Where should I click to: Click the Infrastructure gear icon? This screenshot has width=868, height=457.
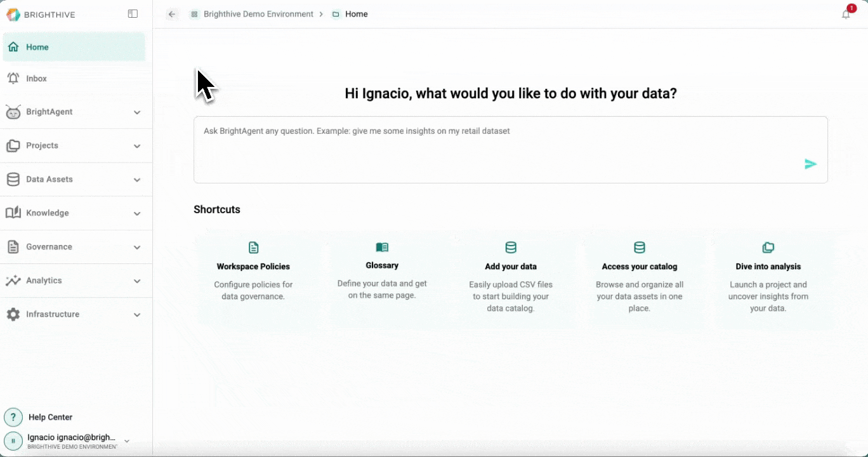pos(13,314)
